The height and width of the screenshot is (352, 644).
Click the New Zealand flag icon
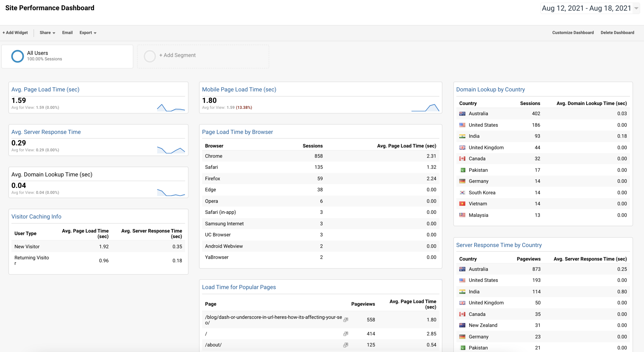click(463, 325)
